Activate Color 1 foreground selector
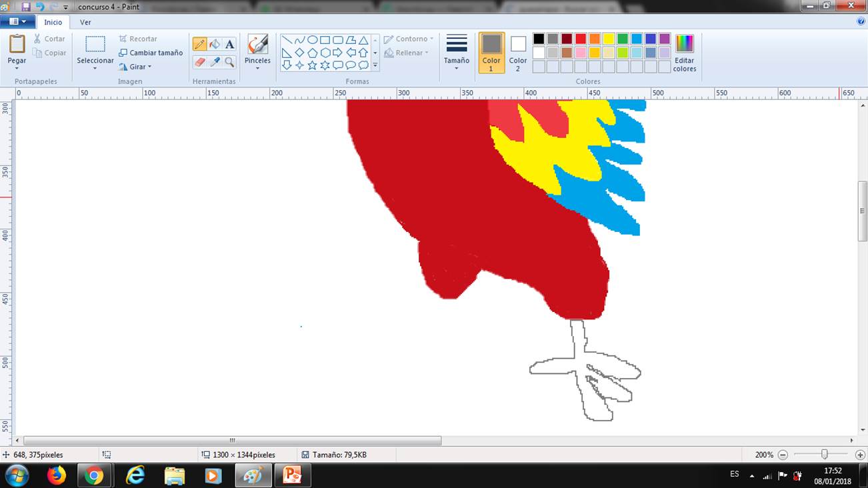The image size is (868, 488). pos(491,53)
